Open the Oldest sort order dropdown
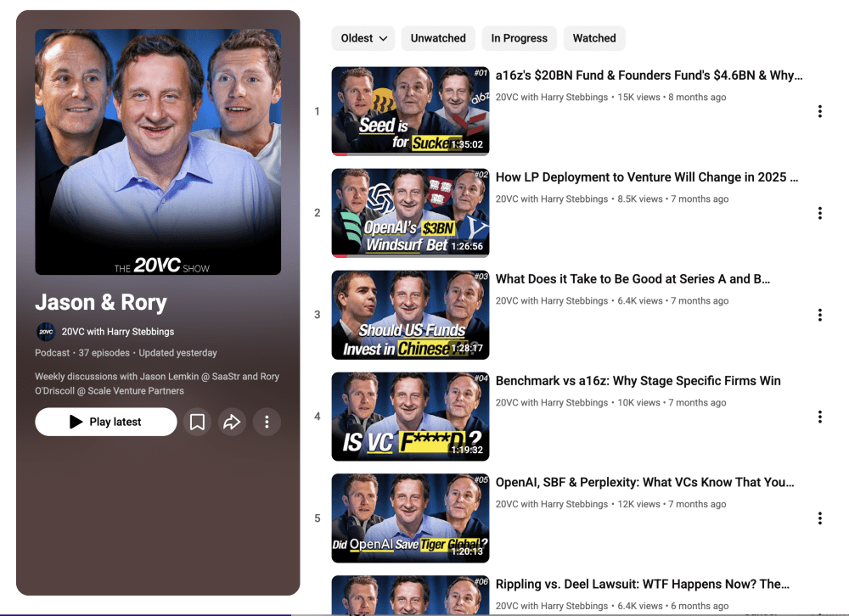 [x=363, y=38]
